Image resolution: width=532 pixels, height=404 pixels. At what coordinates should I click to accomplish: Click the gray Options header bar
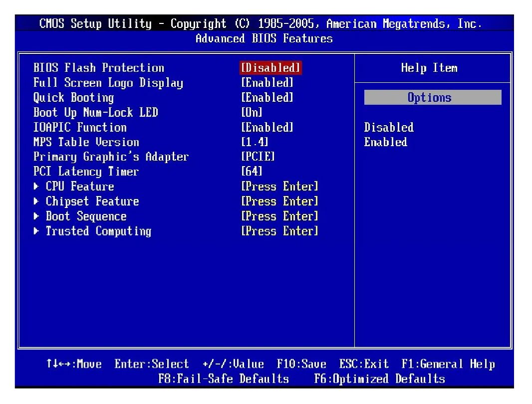[433, 97]
